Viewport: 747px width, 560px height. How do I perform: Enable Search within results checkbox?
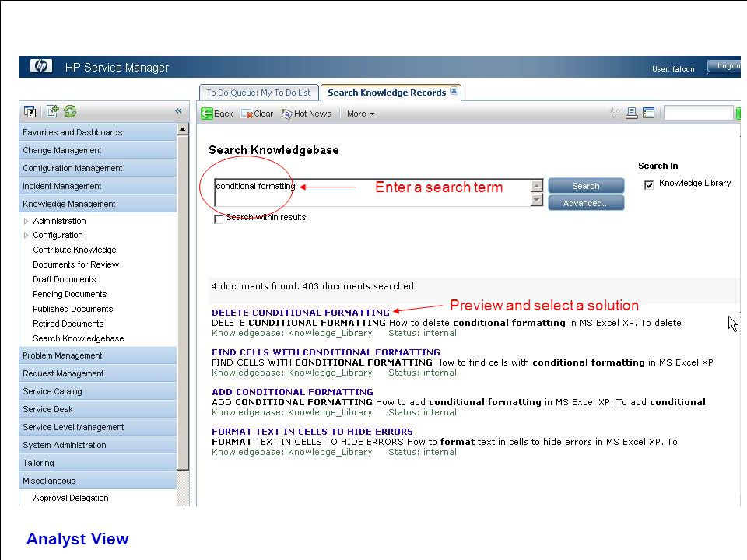point(219,219)
